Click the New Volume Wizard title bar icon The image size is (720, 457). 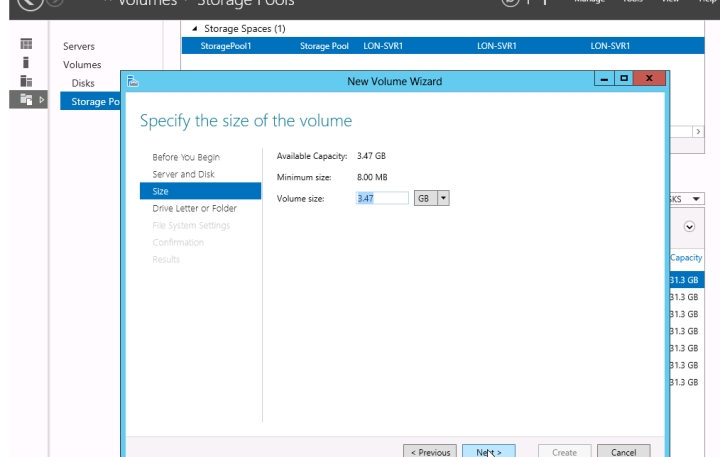[134, 80]
